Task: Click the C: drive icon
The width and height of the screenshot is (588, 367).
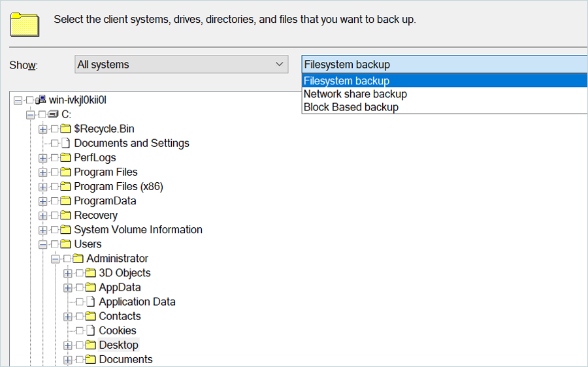Action: click(x=54, y=114)
